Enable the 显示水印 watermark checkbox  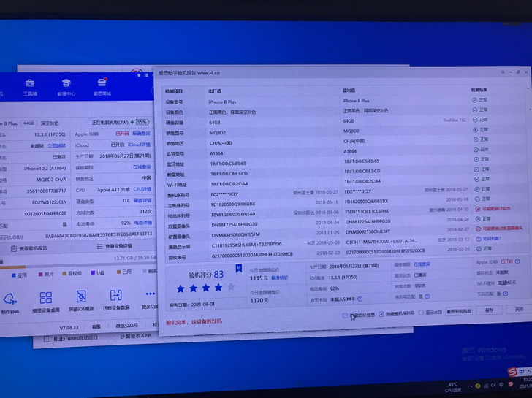[421, 313]
